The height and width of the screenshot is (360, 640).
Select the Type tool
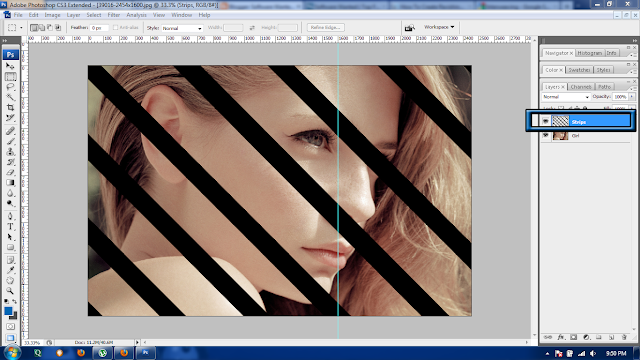click(x=10, y=227)
